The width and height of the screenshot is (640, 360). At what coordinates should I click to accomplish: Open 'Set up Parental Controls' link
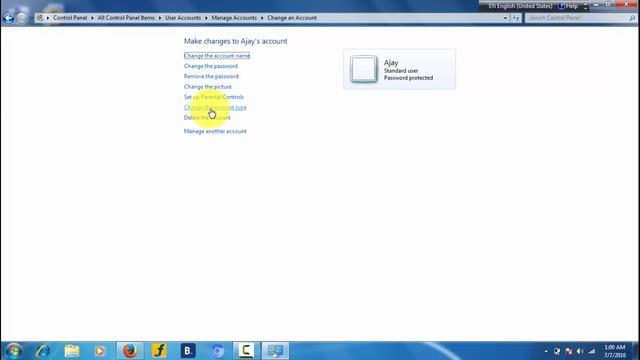[x=213, y=97]
